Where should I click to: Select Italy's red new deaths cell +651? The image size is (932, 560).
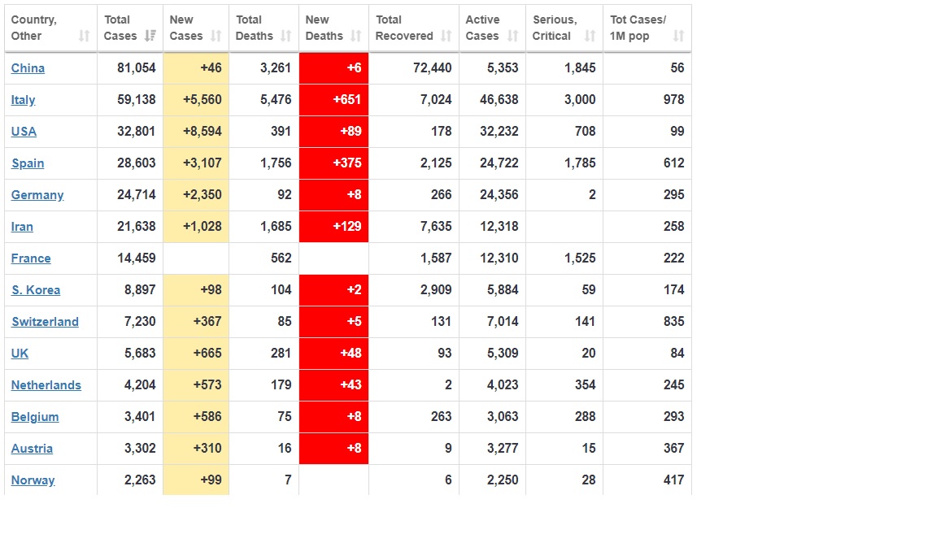[333, 100]
